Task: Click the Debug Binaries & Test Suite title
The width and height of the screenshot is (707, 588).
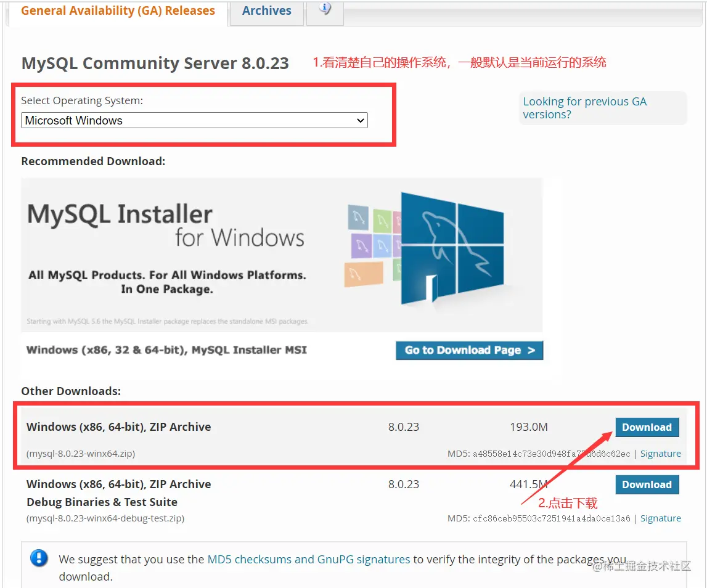Action: tap(102, 502)
